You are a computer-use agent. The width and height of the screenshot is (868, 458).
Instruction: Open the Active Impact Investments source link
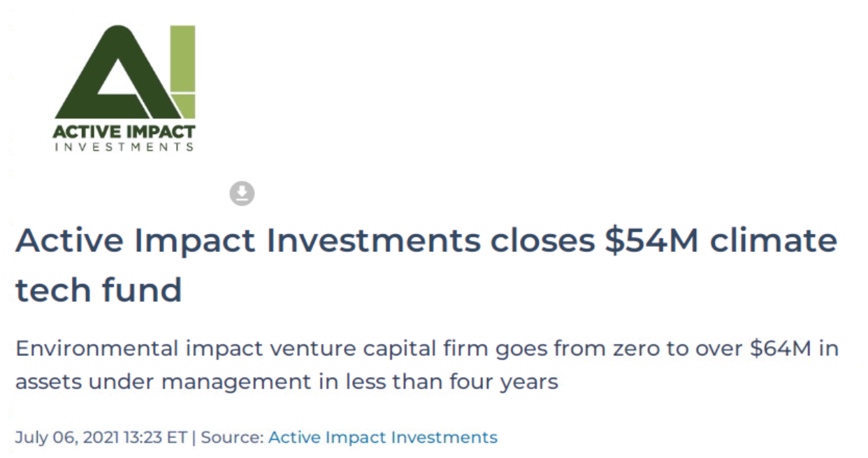[382, 438]
